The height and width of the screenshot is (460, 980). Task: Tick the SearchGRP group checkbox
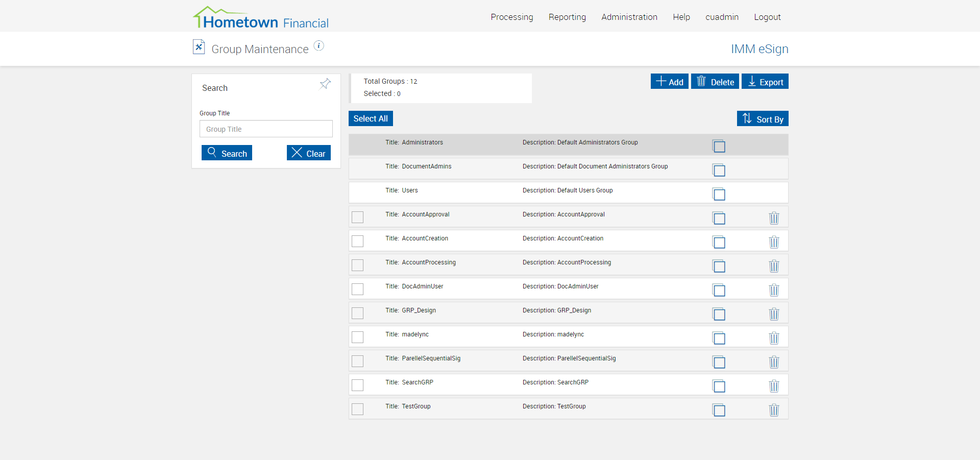[x=358, y=385]
